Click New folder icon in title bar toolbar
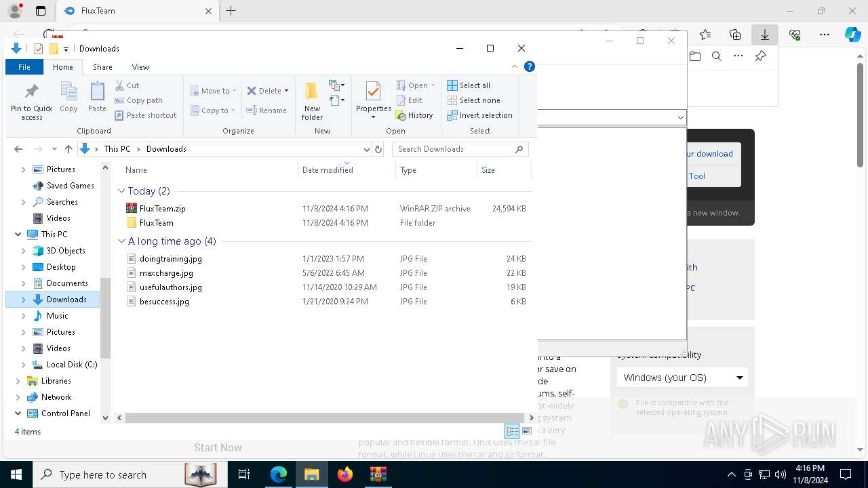This screenshot has height=488, width=868. point(54,49)
